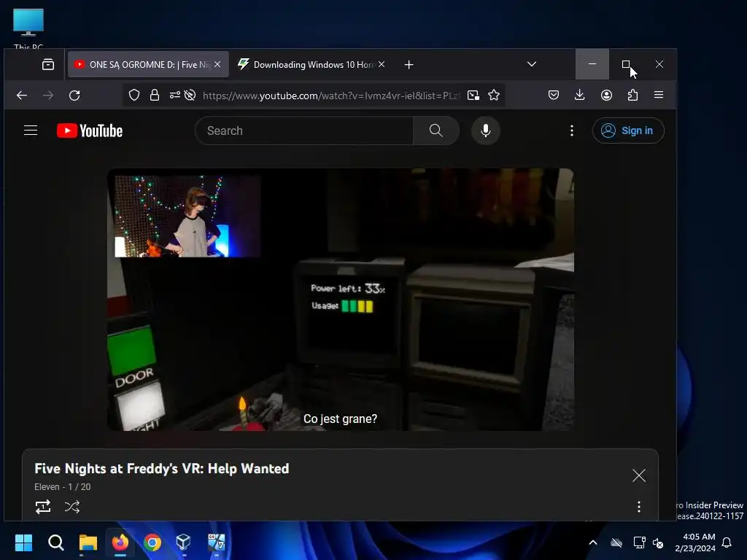Expand the list all tabs chevron
The image size is (747, 560).
coord(532,64)
